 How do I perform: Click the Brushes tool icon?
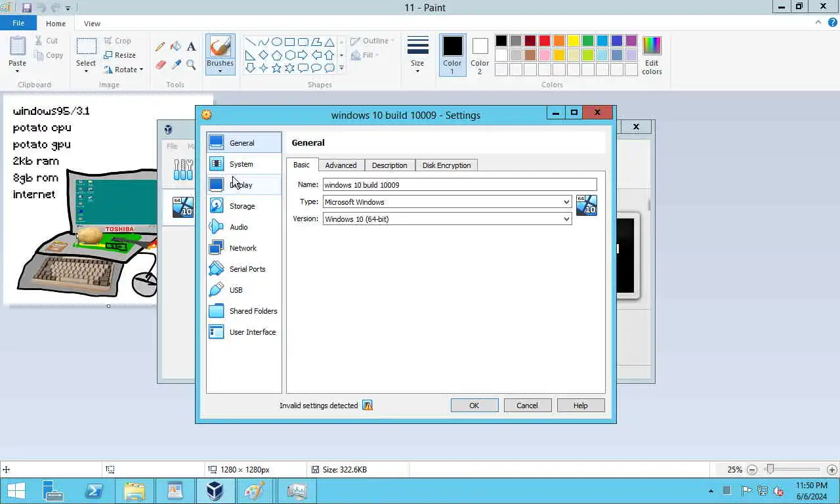(x=220, y=47)
